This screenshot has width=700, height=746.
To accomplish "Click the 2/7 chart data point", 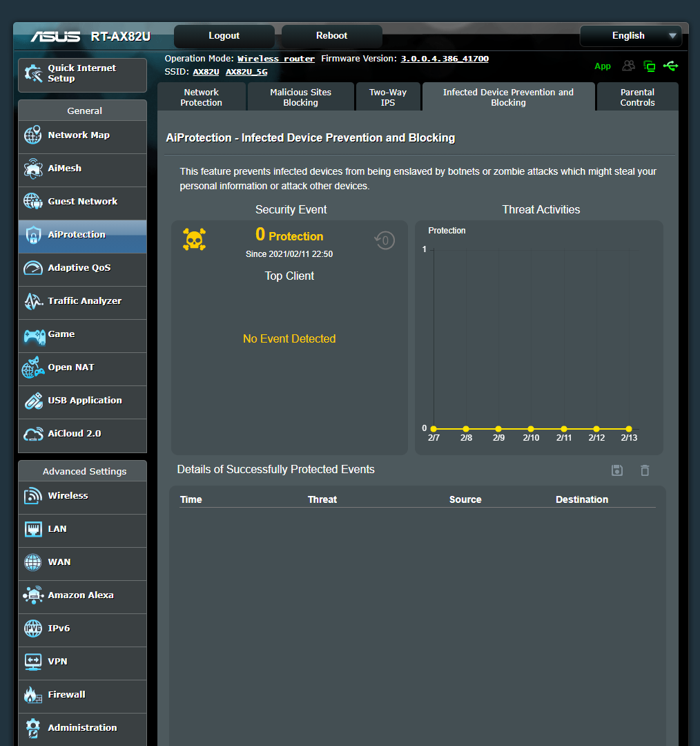I will click(434, 429).
